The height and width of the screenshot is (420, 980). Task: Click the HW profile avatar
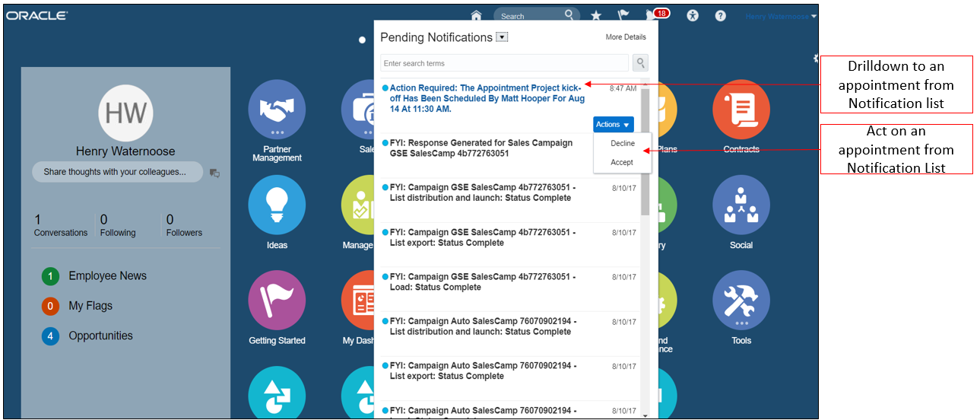(x=125, y=113)
